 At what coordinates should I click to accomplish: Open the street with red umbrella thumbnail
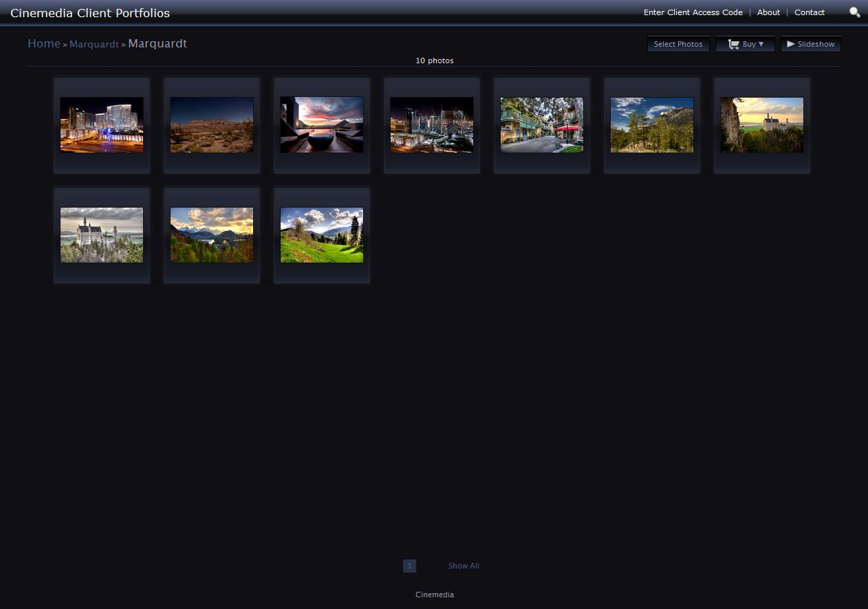point(542,124)
